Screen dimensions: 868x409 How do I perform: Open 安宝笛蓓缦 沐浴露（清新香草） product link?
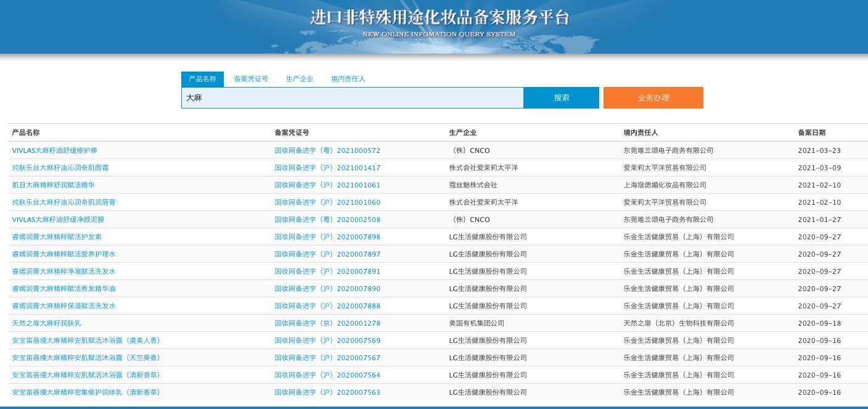86,375
